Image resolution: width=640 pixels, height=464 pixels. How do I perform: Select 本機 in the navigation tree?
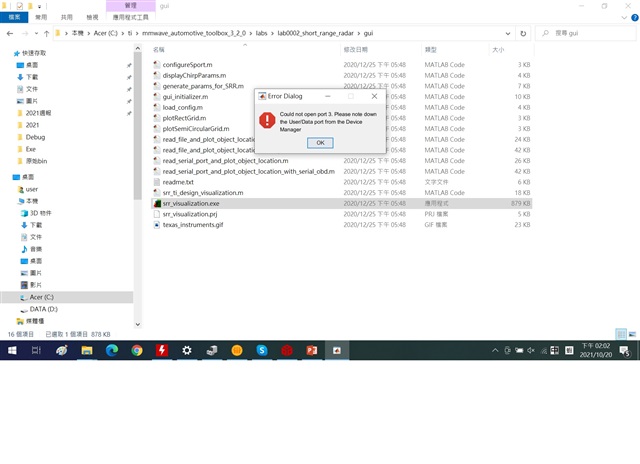(32, 201)
